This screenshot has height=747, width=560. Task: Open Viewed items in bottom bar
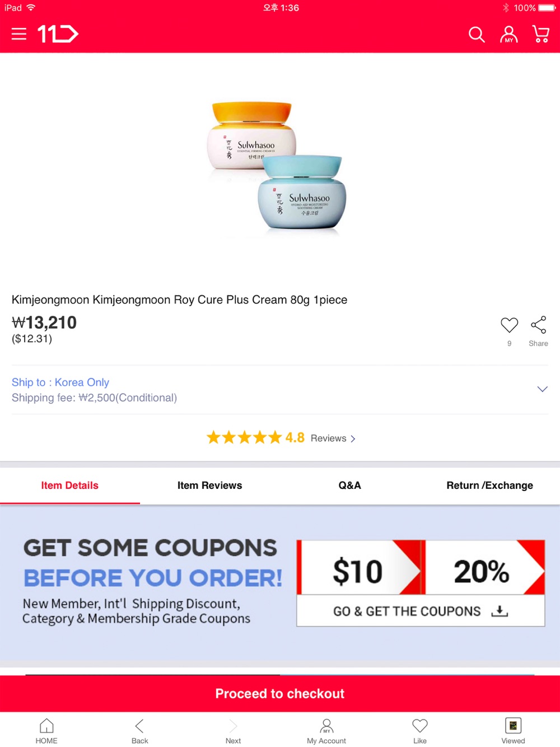513,731
